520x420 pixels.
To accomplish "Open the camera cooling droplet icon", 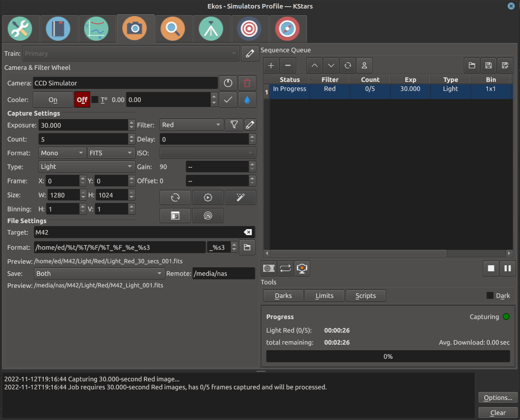I will (x=247, y=99).
